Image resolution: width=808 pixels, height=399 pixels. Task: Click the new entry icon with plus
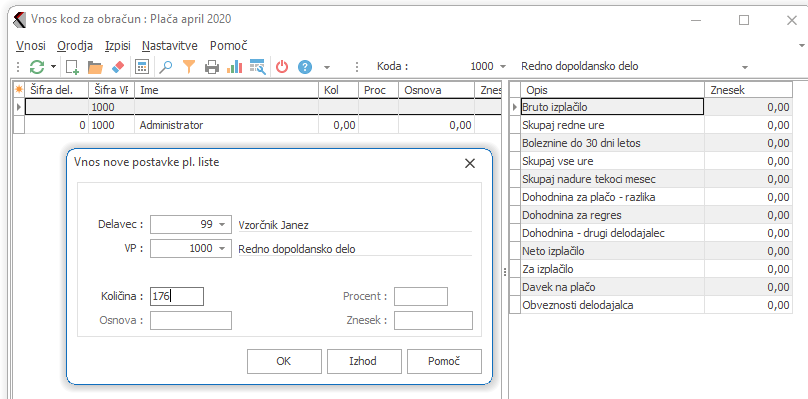pyautogui.click(x=72, y=66)
